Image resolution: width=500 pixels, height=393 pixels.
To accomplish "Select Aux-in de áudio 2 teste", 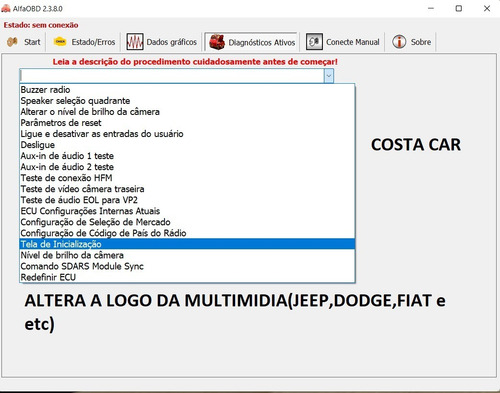I will [187, 167].
